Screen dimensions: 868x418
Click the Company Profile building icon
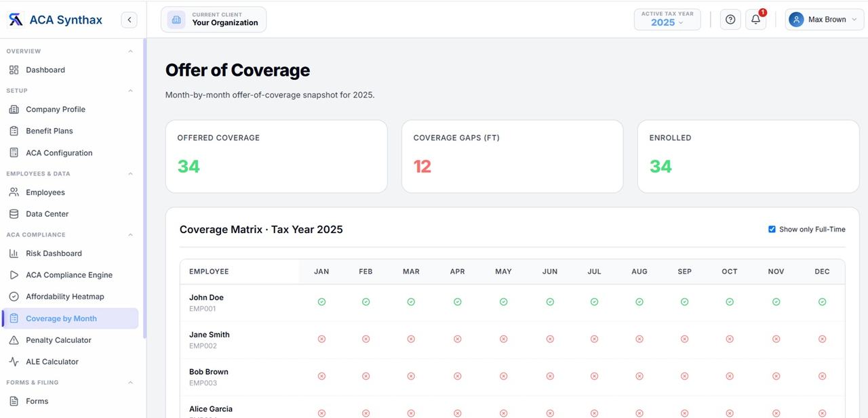click(14, 109)
